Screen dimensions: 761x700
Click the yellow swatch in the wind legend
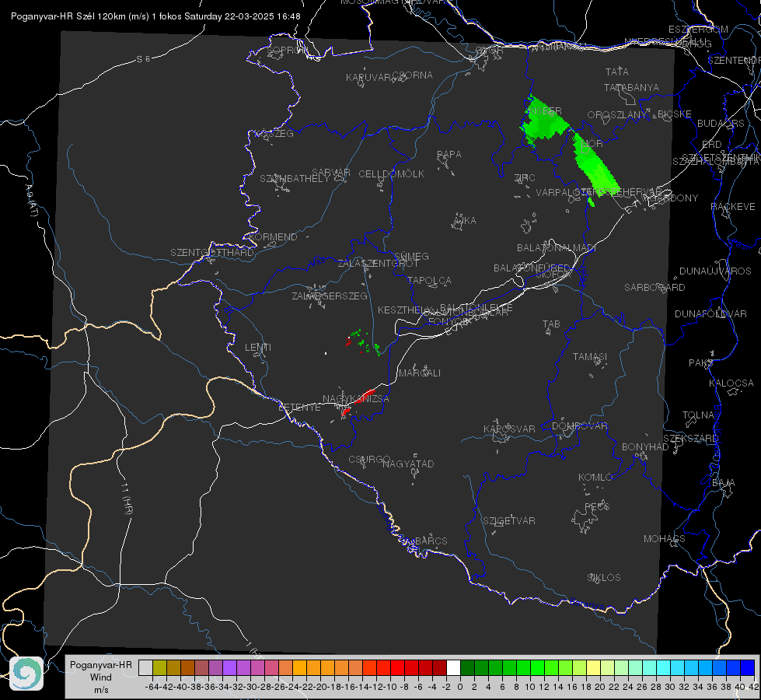(x=593, y=667)
